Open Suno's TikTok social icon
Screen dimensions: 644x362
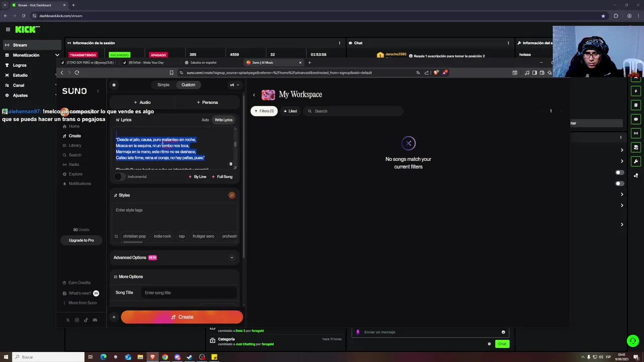click(86, 320)
